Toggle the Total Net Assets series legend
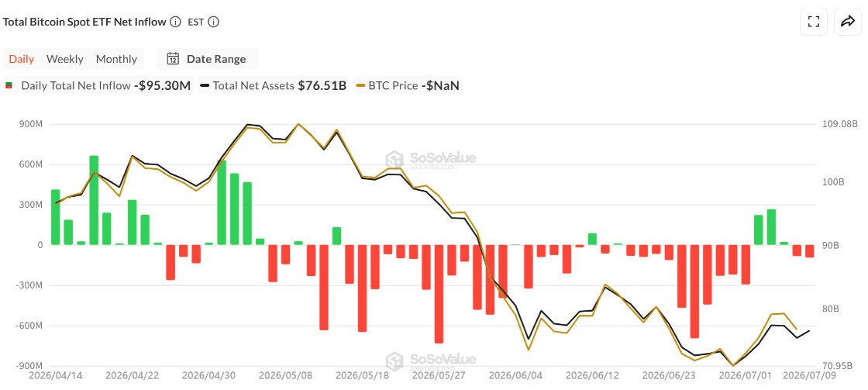Viewport: 868px width, 390px height. [x=274, y=86]
